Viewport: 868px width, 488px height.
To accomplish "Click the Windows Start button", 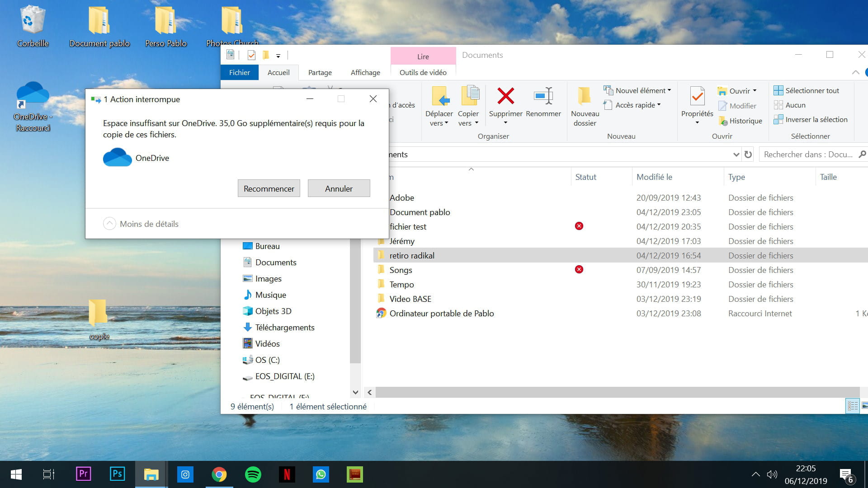I will pyautogui.click(x=16, y=474).
